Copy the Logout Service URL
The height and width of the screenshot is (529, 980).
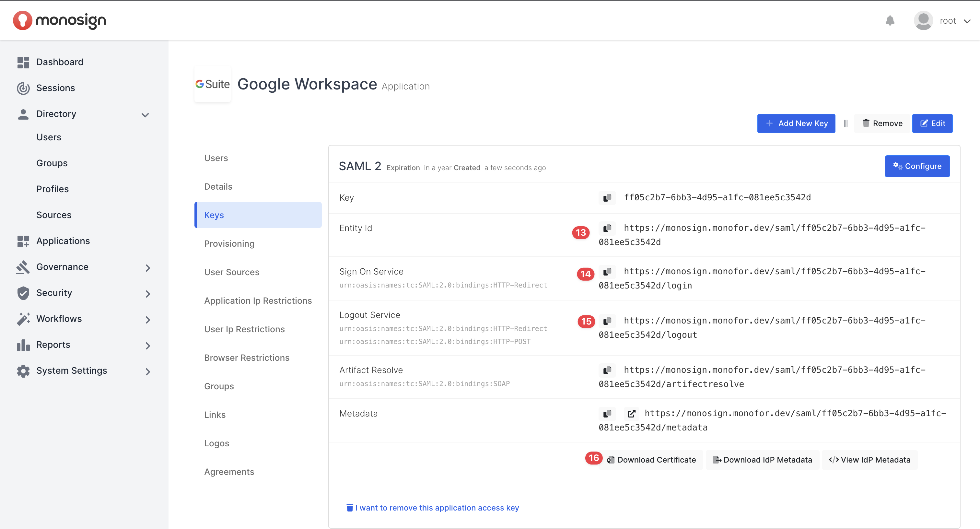607,321
